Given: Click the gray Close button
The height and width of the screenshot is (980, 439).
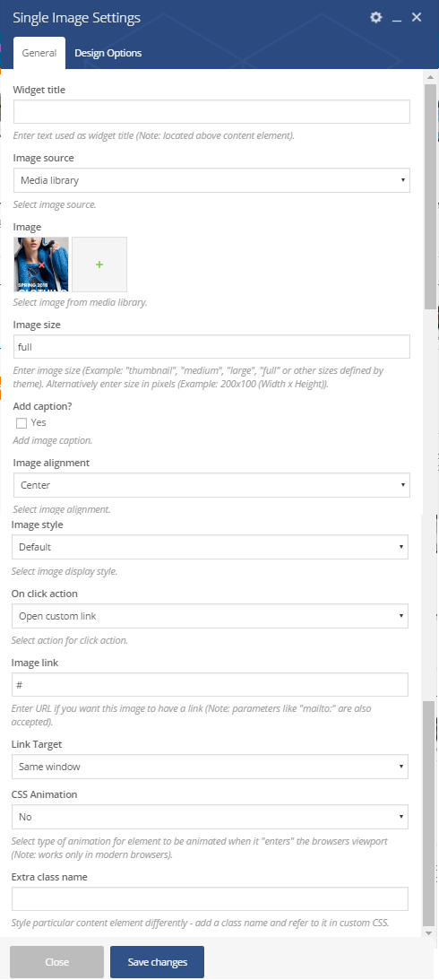Looking at the screenshot, I should [x=56, y=962].
